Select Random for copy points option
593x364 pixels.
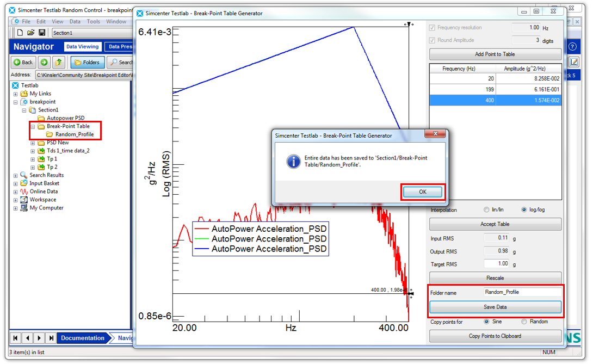524,322
